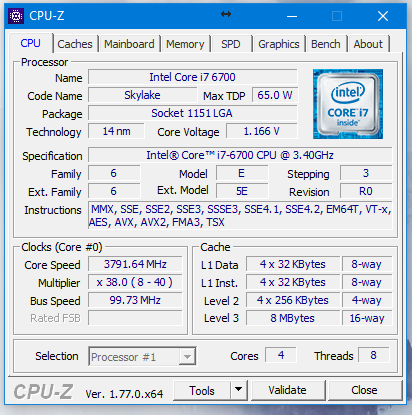Open the Bench tab

pos(326,44)
